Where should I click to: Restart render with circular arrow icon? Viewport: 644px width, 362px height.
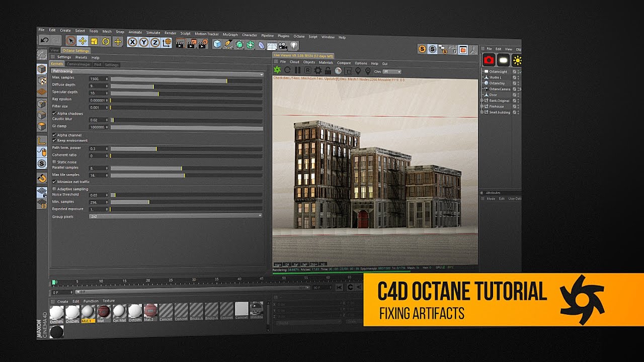click(288, 70)
